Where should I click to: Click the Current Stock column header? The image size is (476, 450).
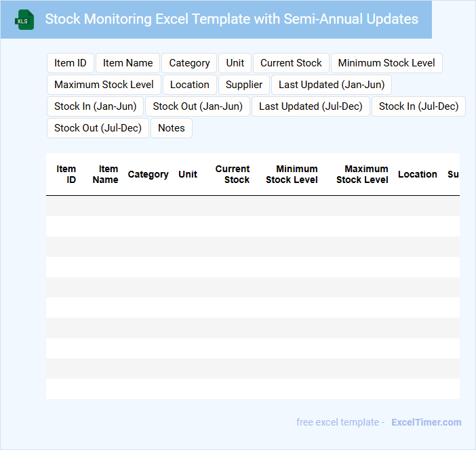pos(233,174)
